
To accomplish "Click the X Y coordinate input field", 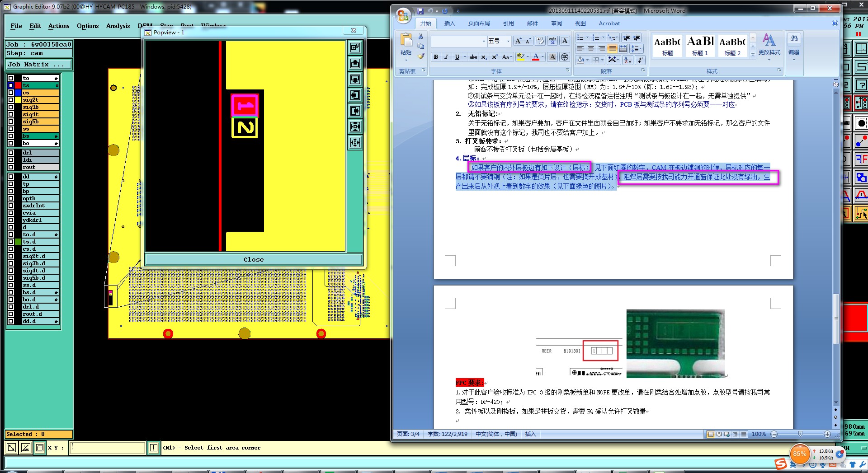I will 108,448.
